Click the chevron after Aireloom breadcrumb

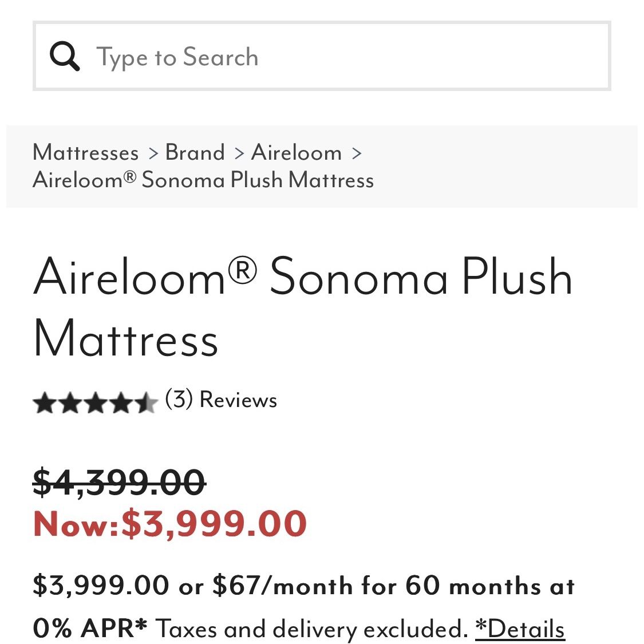(357, 153)
